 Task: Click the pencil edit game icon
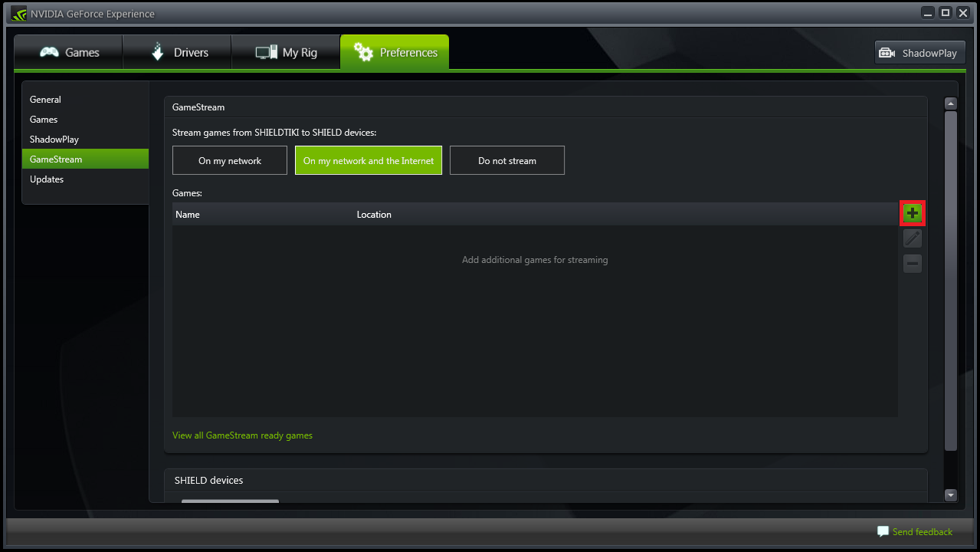(x=912, y=238)
